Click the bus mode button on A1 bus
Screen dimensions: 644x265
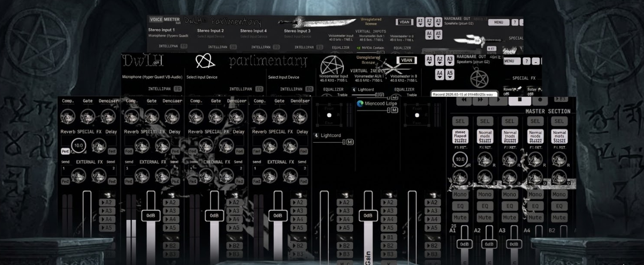point(459,137)
